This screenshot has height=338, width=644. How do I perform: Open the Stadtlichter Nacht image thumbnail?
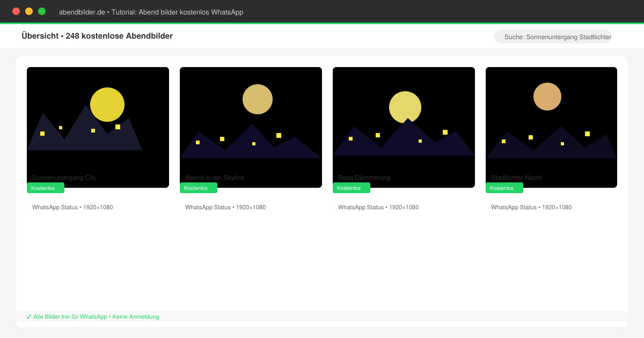coord(551,127)
